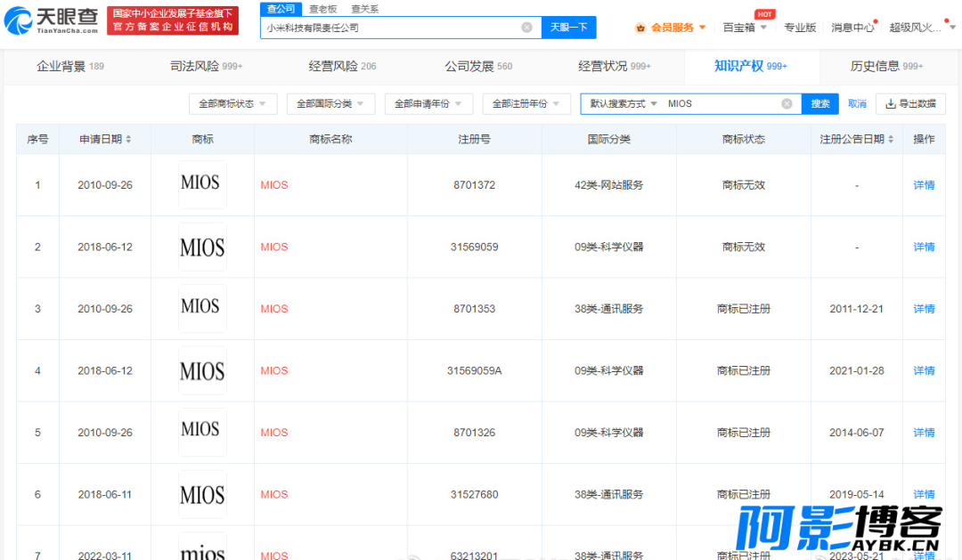Open MIOS trademark image in row 4
Image resolution: width=962 pixels, height=560 pixels.
pyautogui.click(x=201, y=370)
